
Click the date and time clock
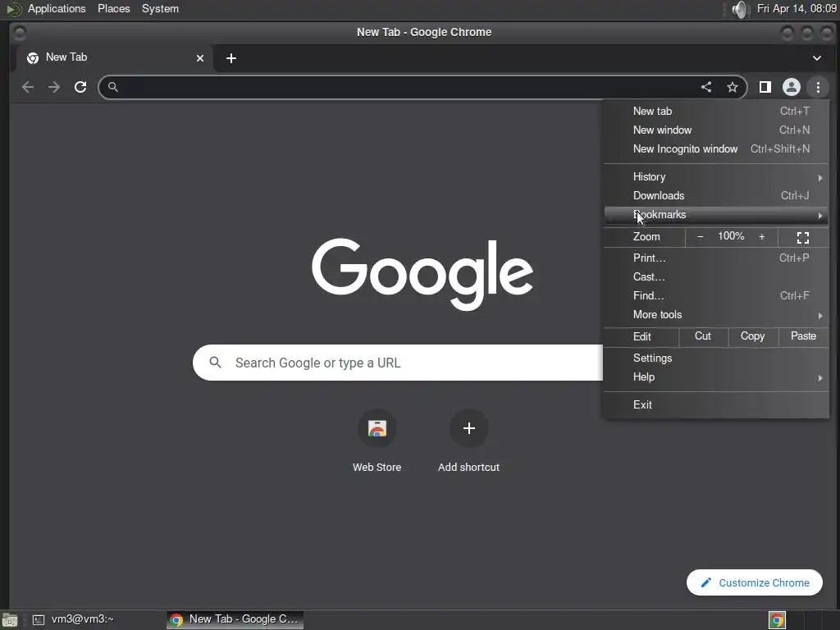(x=797, y=8)
